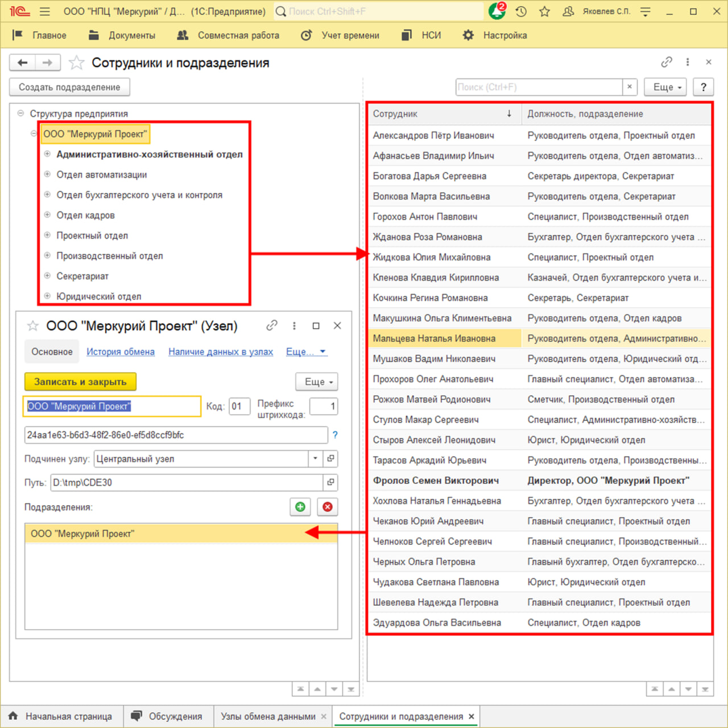Switch to Узлы обмена данными tab
Screen dimensions: 728x728
tap(268, 717)
